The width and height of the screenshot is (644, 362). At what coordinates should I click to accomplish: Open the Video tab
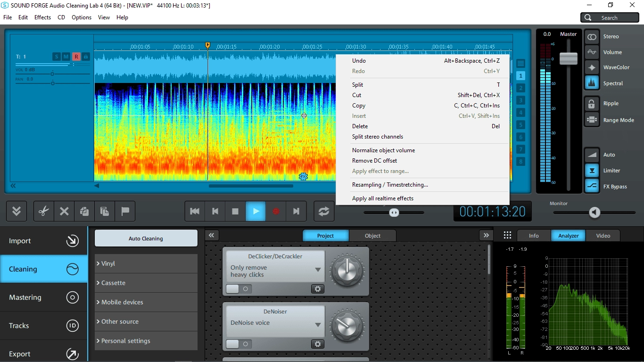(x=603, y=236)
